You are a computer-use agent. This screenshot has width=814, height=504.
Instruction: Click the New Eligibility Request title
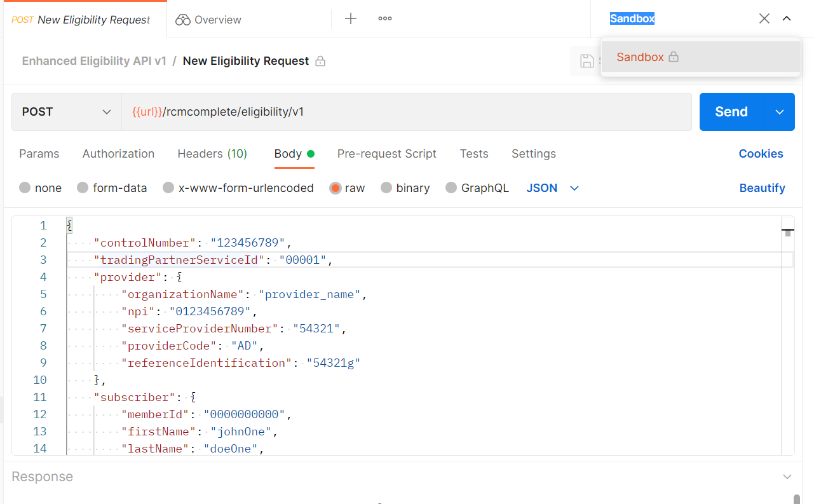tap(246, 61)
